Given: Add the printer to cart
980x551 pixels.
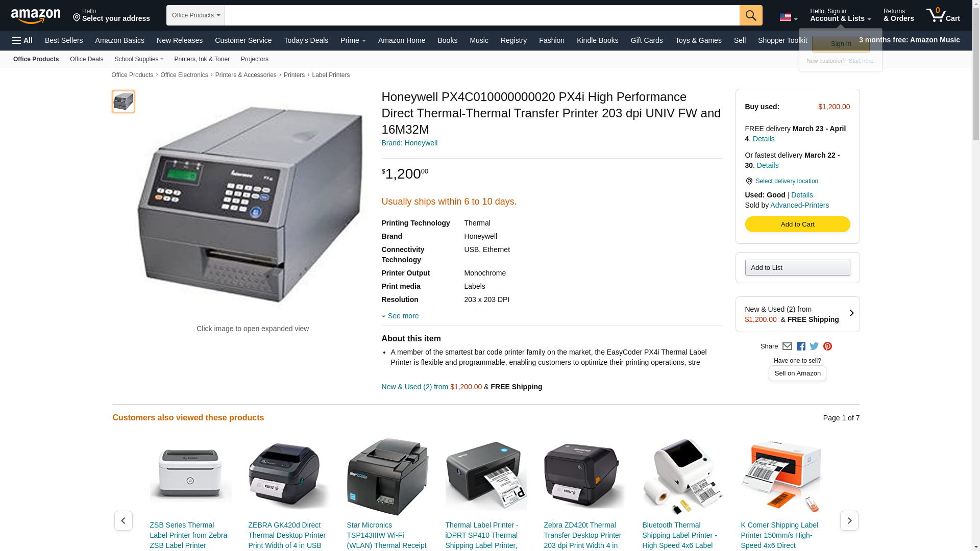Looking at the screenshot, I should [797, 224].
